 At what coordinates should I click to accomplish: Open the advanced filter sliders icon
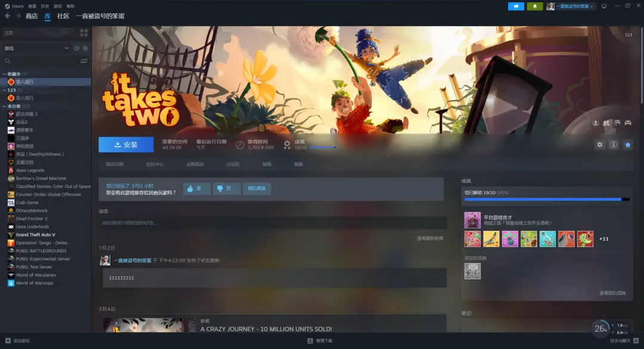(x=84, y=61)
